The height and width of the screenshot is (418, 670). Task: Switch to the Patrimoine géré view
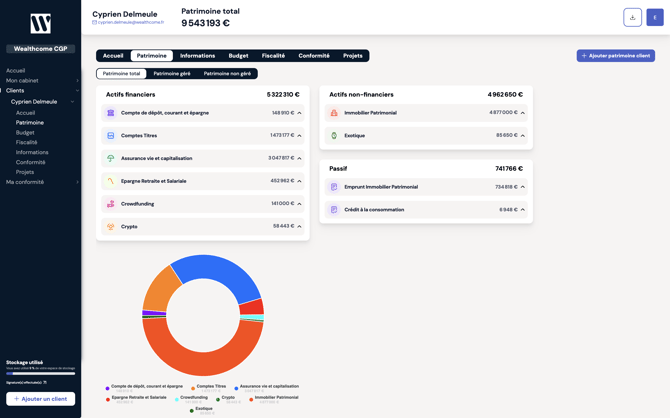pos(172,73)
